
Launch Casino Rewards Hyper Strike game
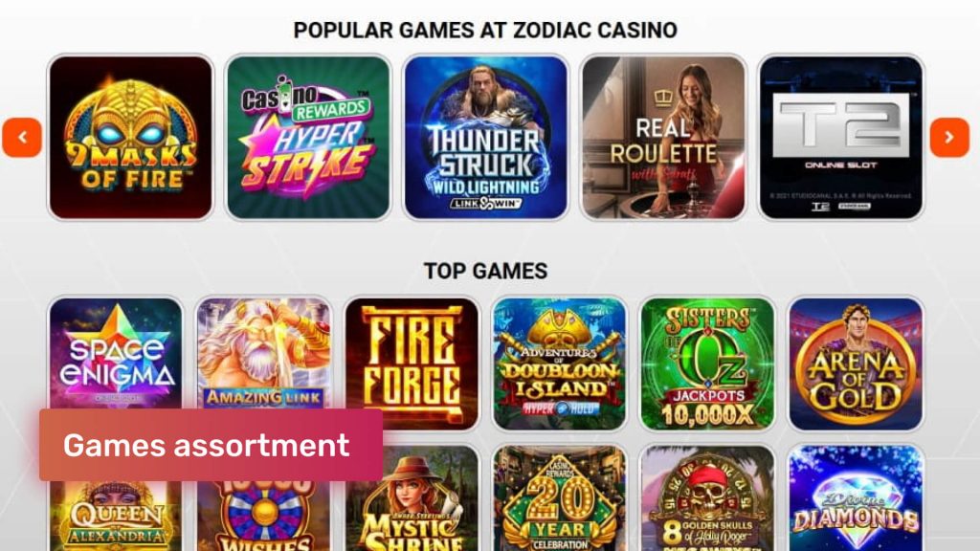[308, 138]
